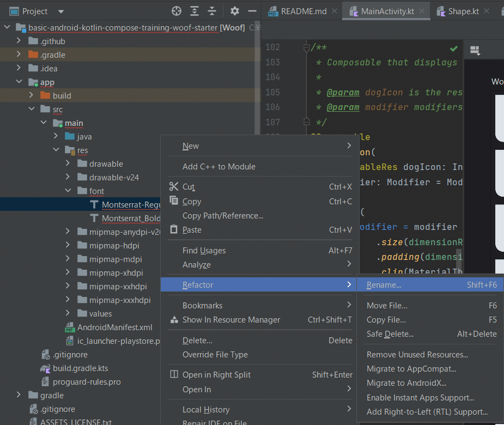This screenshot has width=504, height=425.
Task: Collapse the font folder
Action: (x=68, y=191)
